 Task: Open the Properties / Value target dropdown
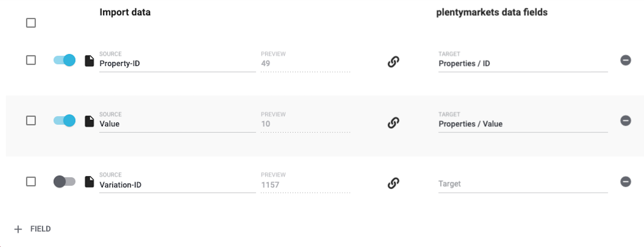pyautogui.click(x=522, y=124)
